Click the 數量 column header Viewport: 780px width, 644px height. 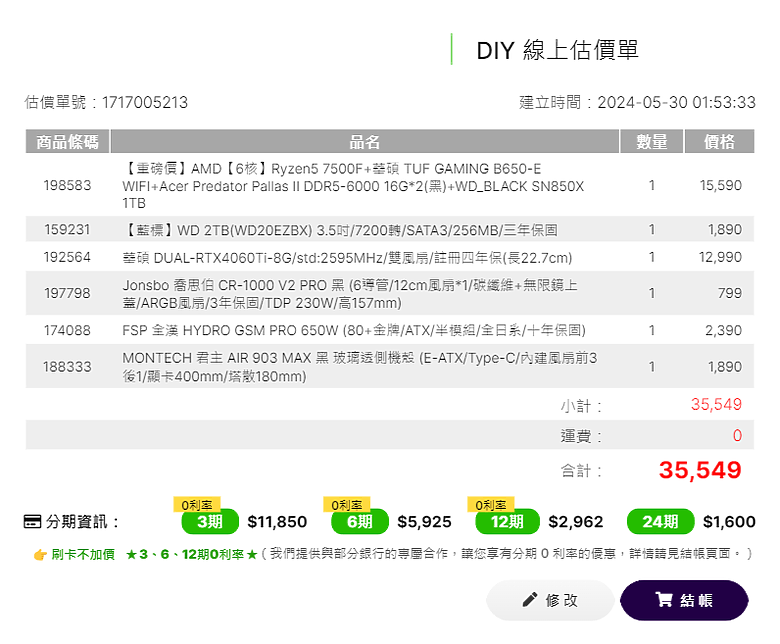pyautogui.click(x=652, y=141)
